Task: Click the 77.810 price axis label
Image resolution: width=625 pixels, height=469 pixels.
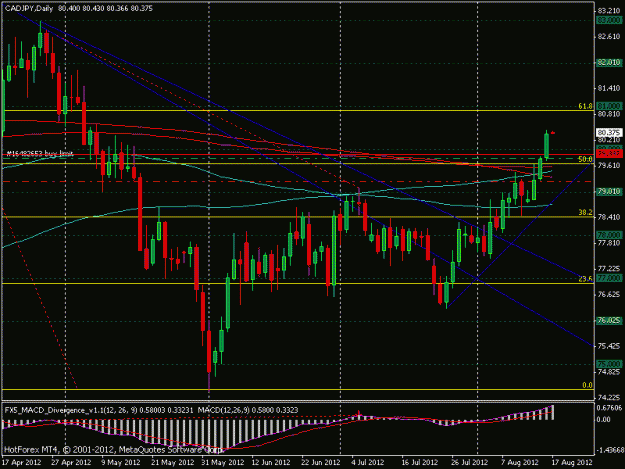Action: [609, 243]
